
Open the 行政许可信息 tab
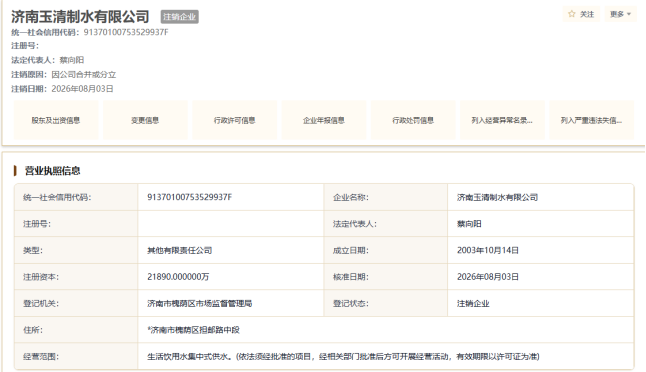point(234,120)
